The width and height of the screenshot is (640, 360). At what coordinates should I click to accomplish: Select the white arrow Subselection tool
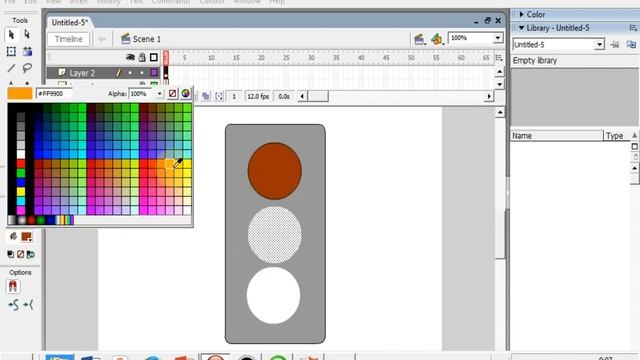[x=27, y=34]
